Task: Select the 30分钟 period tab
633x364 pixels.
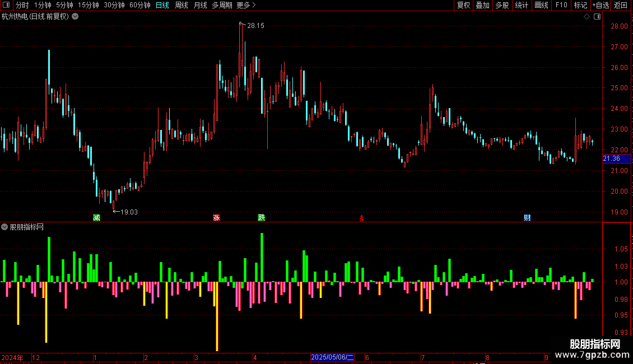Action: 114,5
